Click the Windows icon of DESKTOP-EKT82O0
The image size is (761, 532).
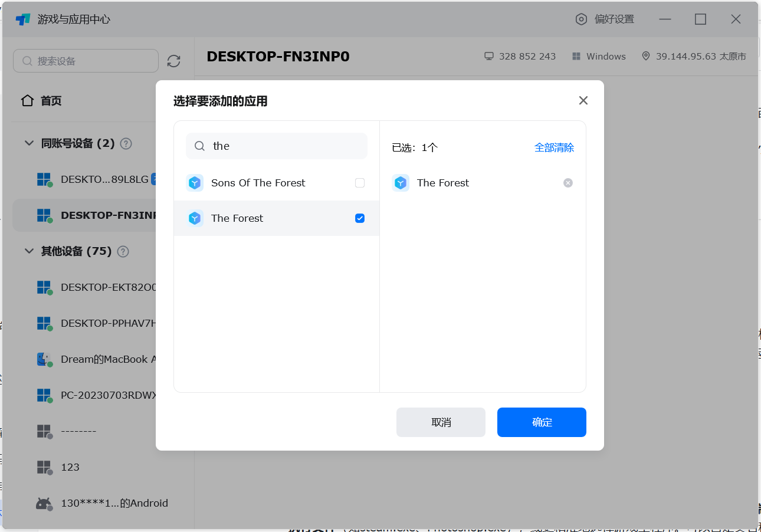(44, 288)
